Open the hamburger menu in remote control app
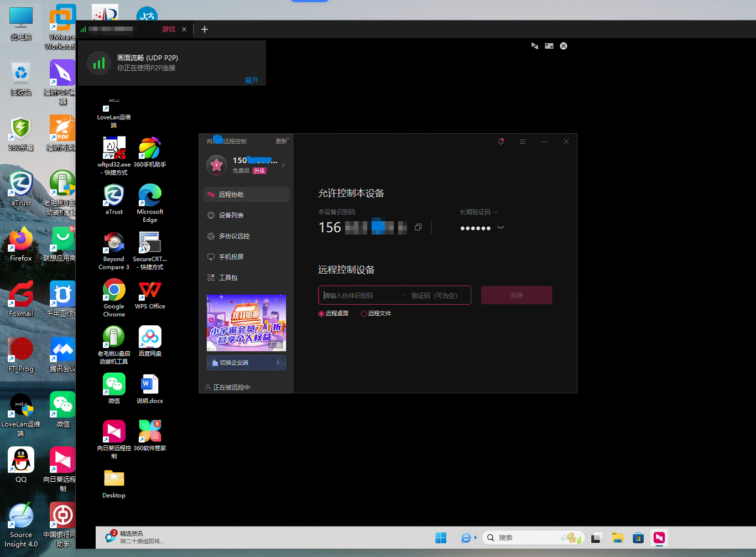Image resolution: width=756 pixels, height=557 pixels. (x=523, y=142)
